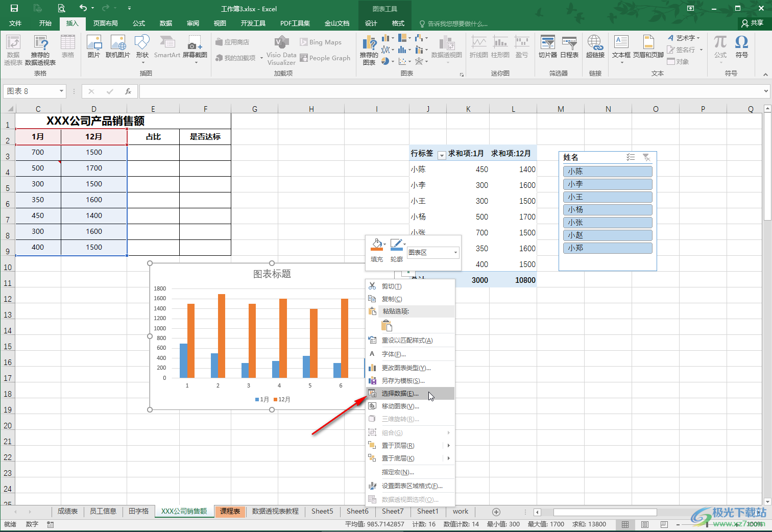
Task: Click the 告诉我您想要做什么 search field
Action: point(454,23)
